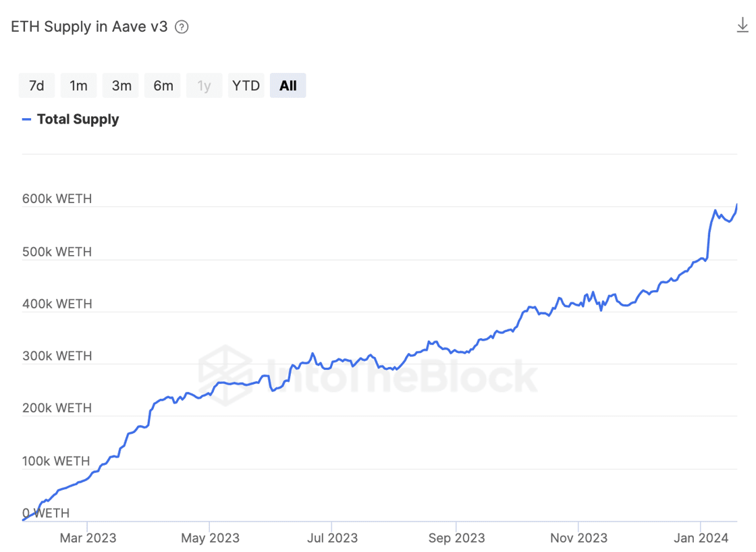This screenshot has width=756, height=552.
Task: Select the 6m time range
Action: coord(163,86)
